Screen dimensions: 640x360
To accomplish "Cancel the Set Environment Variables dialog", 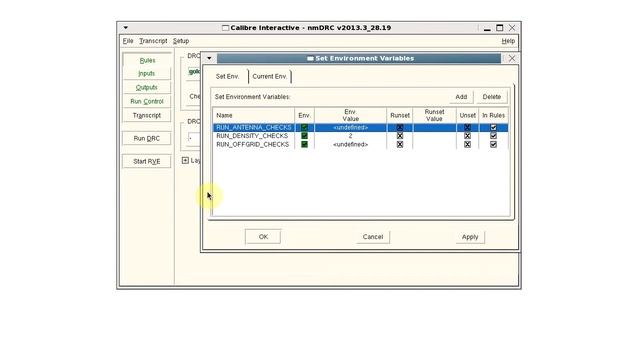I will tap(373, 237).
